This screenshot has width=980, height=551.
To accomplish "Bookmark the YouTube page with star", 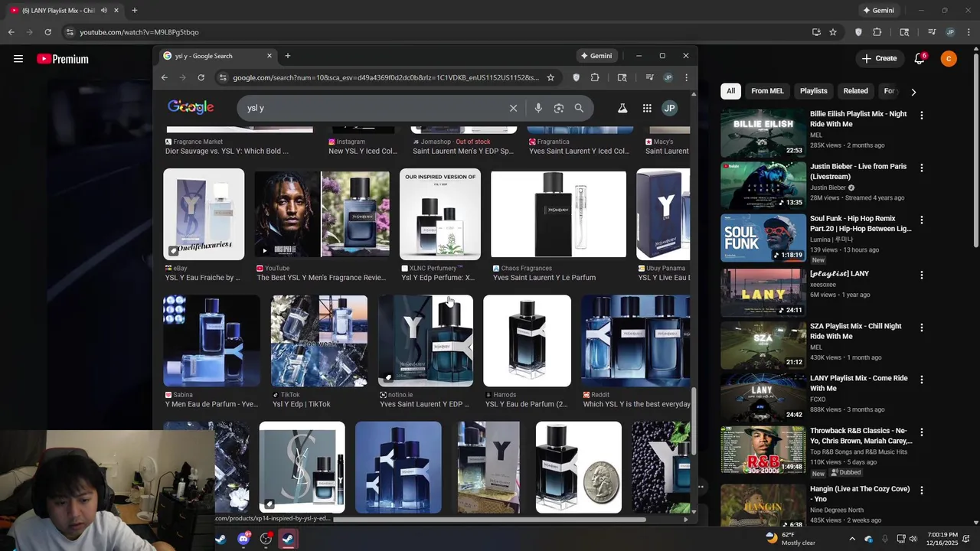I will pos(833,32).
